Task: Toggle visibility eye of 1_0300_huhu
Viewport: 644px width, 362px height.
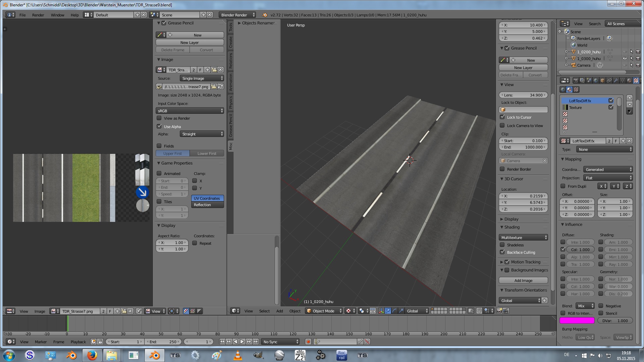Action: click(x=625, y=58)
